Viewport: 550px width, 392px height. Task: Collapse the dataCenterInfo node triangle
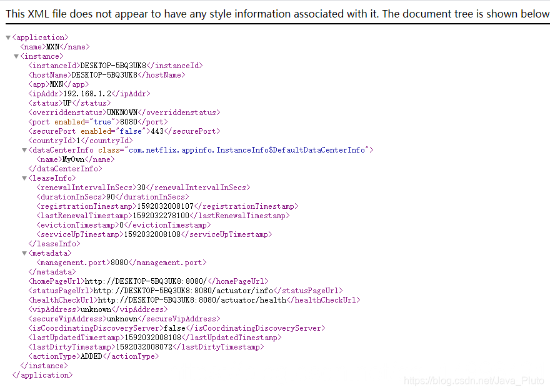(x=24, y=150)
